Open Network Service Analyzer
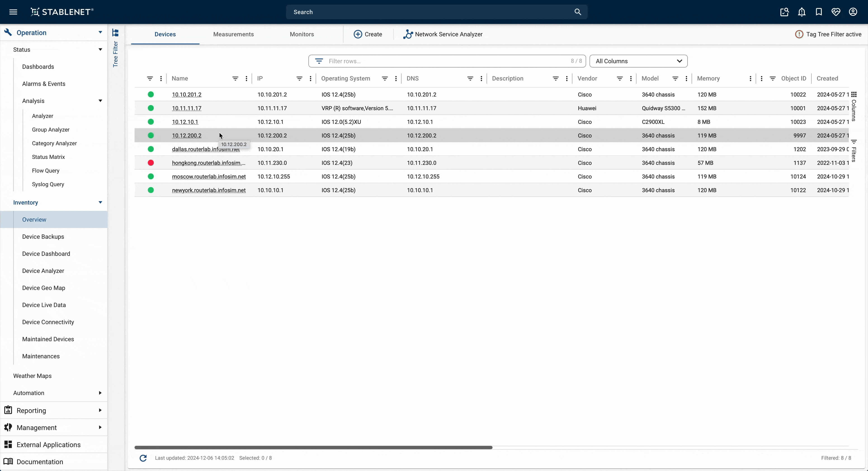The height and width of the screenshot is (471, 868). coord(443,34)
